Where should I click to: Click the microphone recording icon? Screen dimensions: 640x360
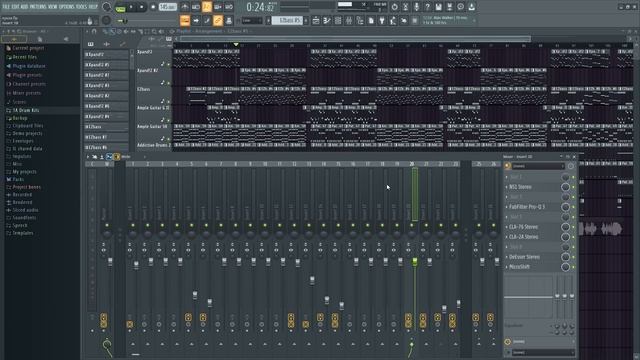pos(416,7)
